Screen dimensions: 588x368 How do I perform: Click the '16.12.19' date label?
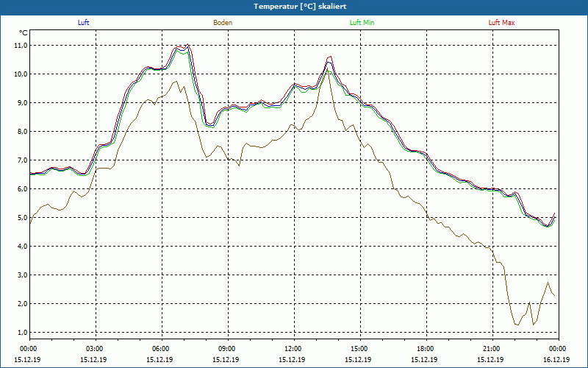click(556, 359)
